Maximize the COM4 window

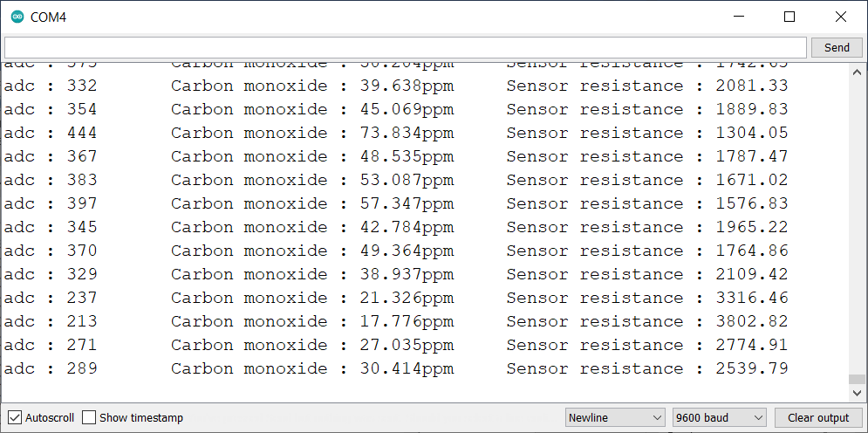click(789, 17)
